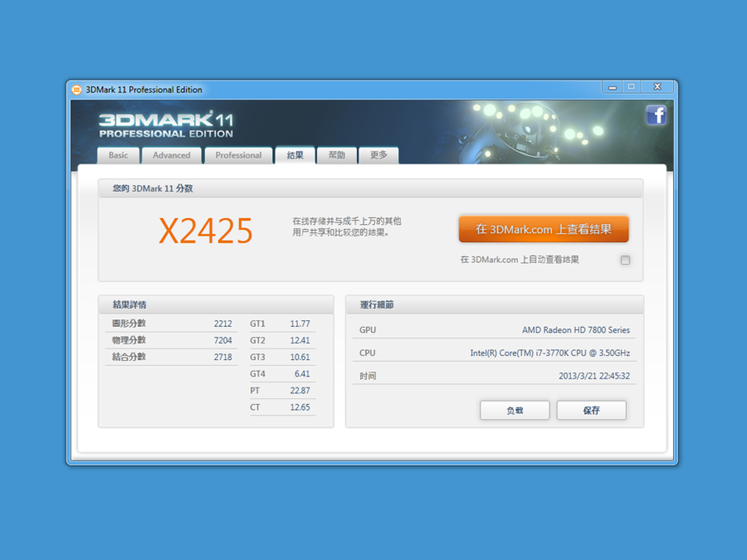Click the 物理分數 label
The height and width of the screenshot is (560, 747).
click(128, 340)
